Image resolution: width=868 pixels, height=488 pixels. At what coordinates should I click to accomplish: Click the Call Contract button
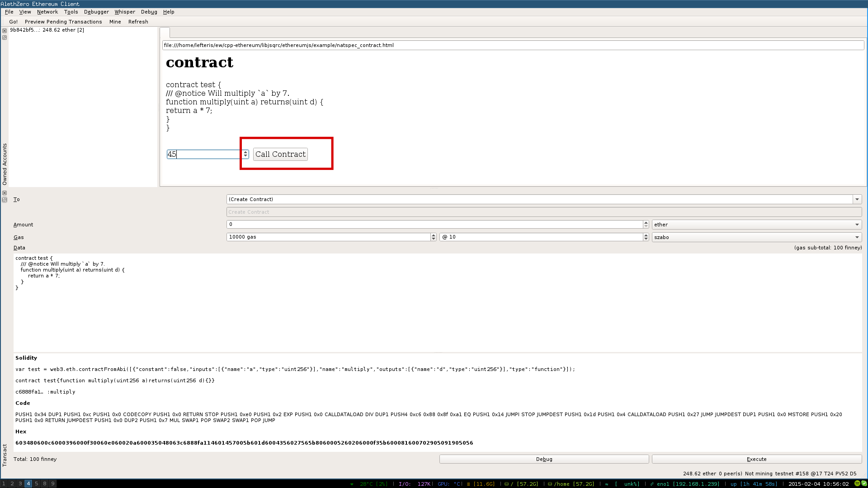pos(280,155)
